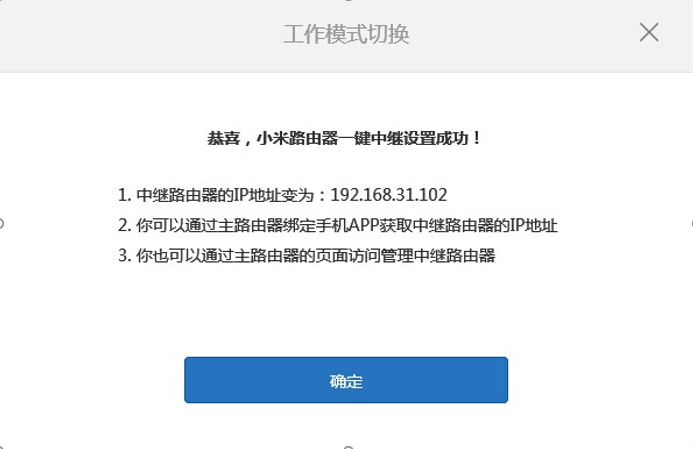Click the list number "1." marker
Viewport: 693px width, 449px height.
(124, 195)
